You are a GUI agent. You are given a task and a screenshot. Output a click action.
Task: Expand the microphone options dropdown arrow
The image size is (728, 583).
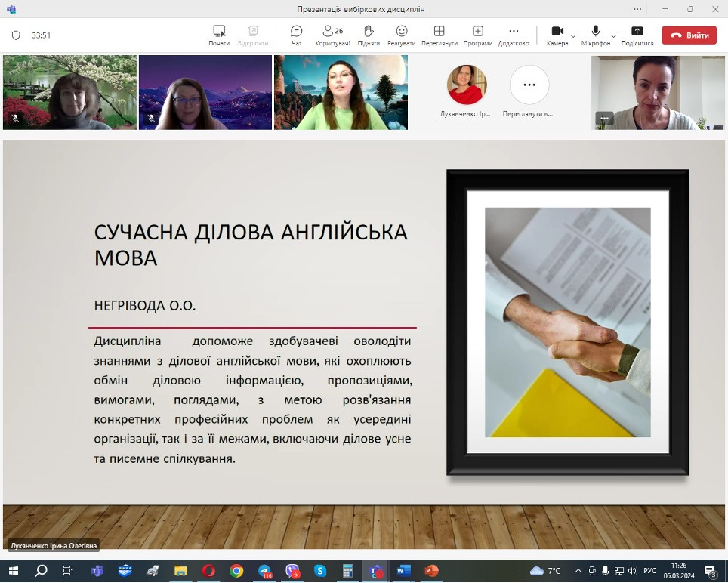tap(613, 35)
